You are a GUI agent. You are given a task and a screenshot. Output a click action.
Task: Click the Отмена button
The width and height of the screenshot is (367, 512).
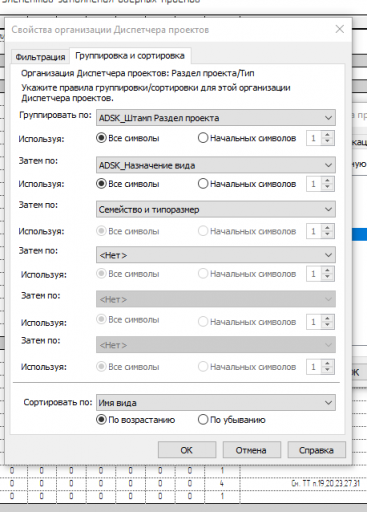(252, 450)
